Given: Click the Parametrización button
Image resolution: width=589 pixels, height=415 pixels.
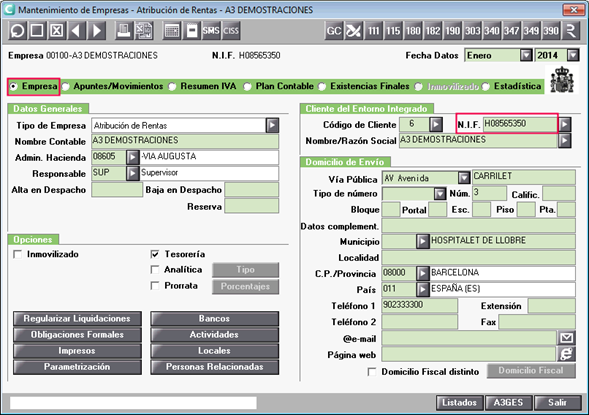Looking at the screenshot, I should tap(77, 367).
